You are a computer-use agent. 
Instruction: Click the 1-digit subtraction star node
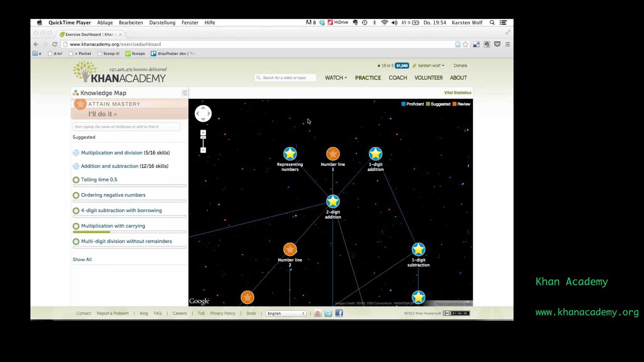pyautogui.click(x=418, y=249)
